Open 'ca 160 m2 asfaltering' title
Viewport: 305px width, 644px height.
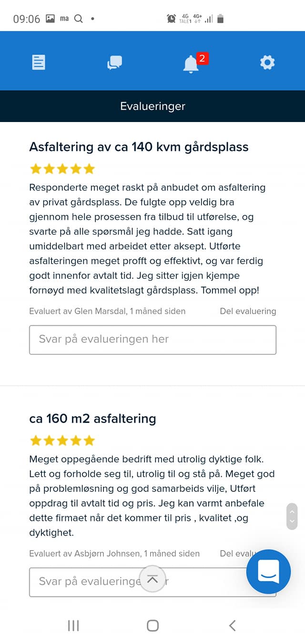click(92, 419)
